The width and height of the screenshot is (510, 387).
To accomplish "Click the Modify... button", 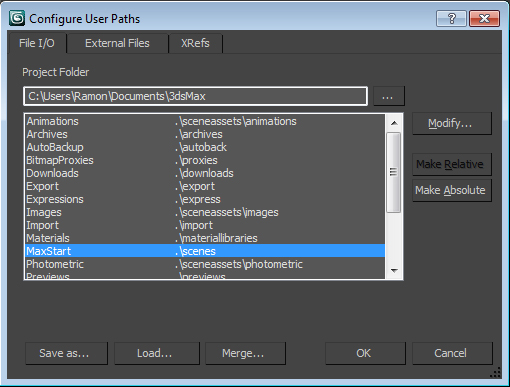I will (x=452, y=124).
